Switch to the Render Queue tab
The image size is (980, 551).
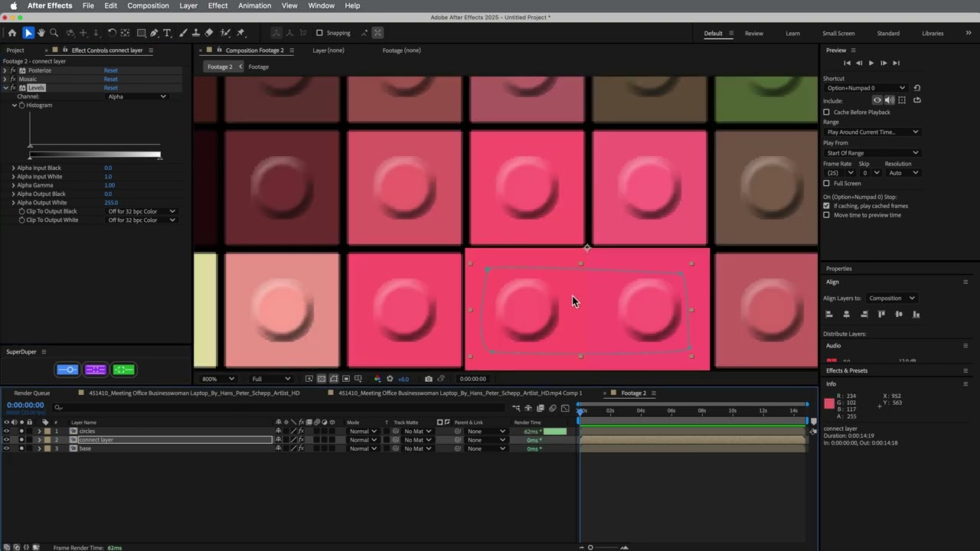pyautogui.click(x=32, y=393)
